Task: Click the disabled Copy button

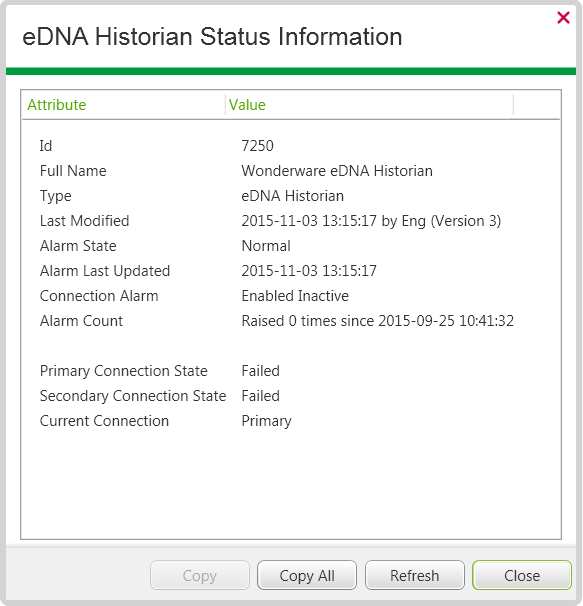Action: click(199, 575)
